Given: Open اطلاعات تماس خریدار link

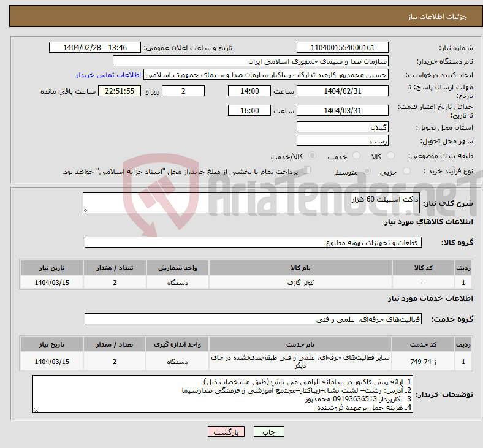Looking at the screenshot, I should pyautogui.click(x=108, y=75).
